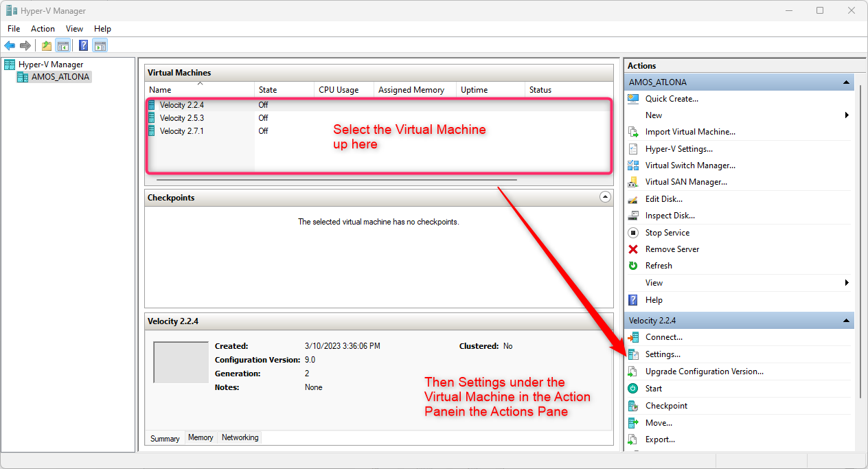Click the Virtual SAN Manager icon

coord(633,182)
